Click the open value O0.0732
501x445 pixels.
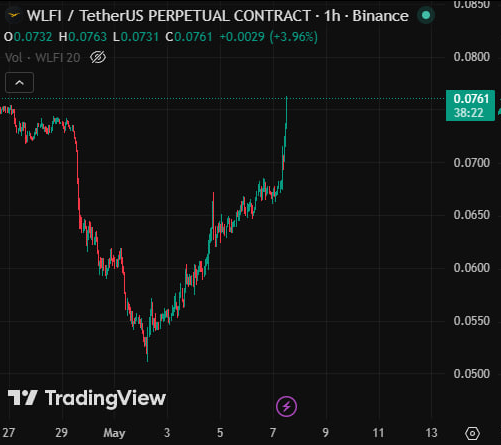point(28,37)
